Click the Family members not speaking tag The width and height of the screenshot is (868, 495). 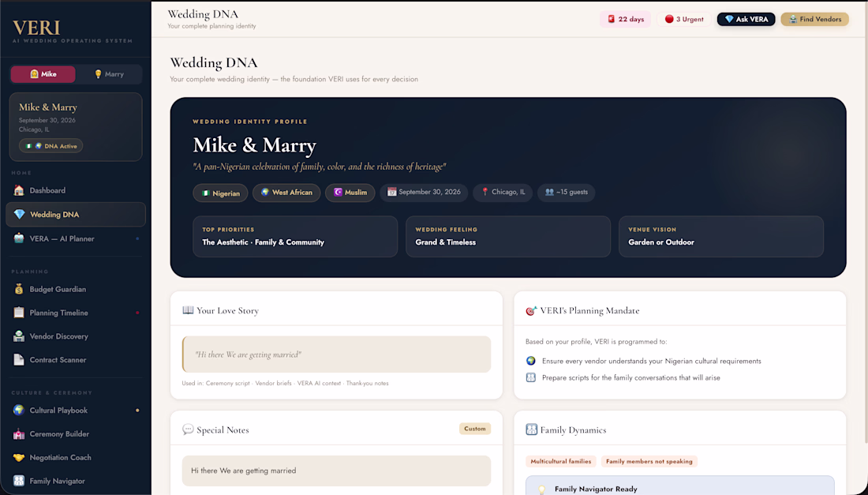[649, 461]
